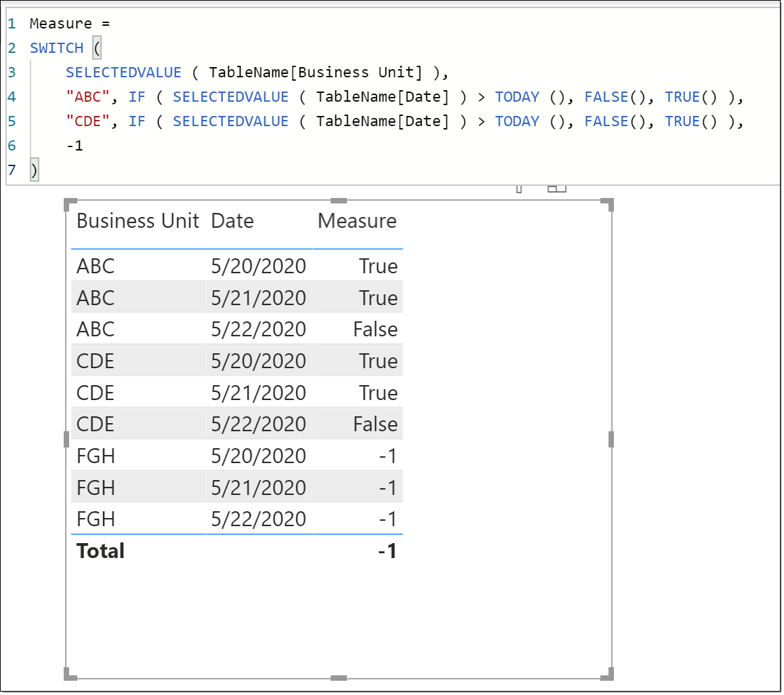Screen dimensions: 784x695
Task: Click line number 6 in the editor gutter
Action: coord(12,146)
